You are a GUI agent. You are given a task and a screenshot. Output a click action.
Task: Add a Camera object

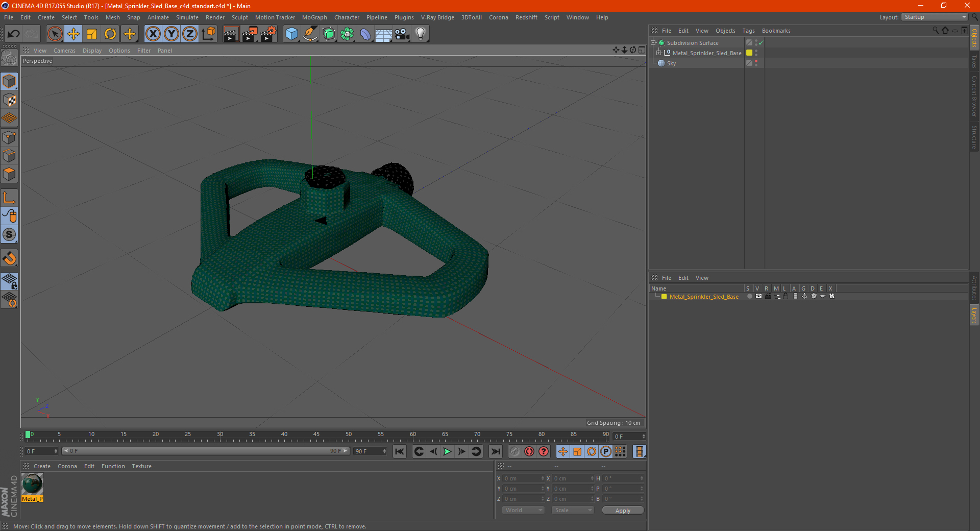tap(402, 34)
